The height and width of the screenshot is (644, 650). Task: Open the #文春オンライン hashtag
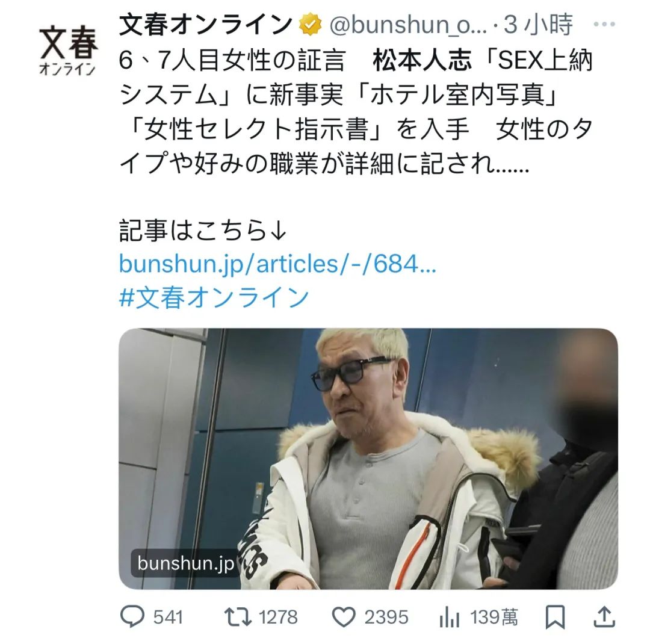pos(214,297)
